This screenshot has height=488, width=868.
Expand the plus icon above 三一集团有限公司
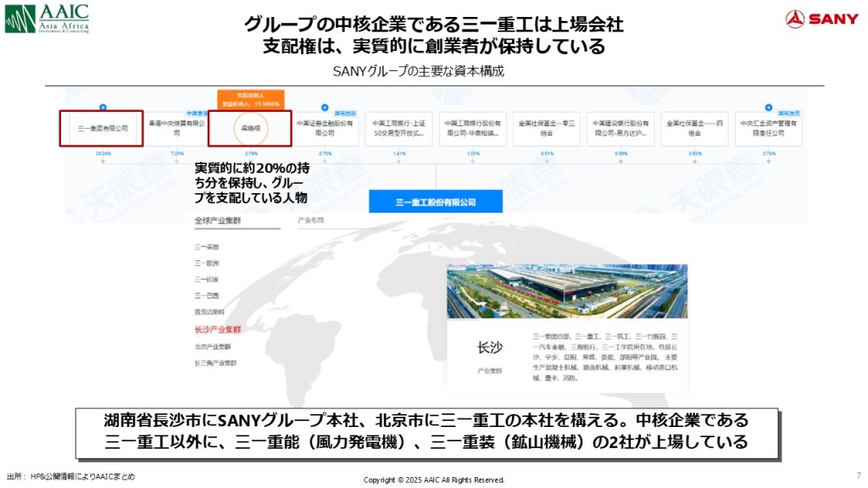point(103,108)
